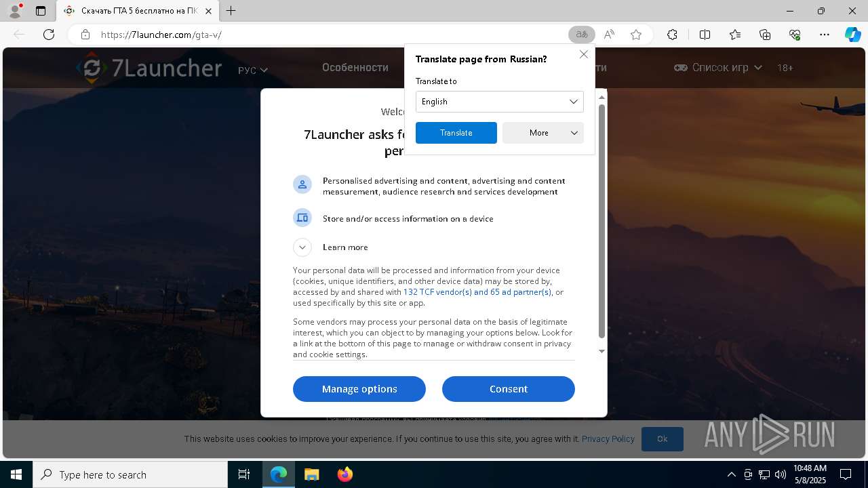Image resolution: width=868 pixels, height=488 pixels.
Task: Click Manage options button
Action: click(359, 389)
